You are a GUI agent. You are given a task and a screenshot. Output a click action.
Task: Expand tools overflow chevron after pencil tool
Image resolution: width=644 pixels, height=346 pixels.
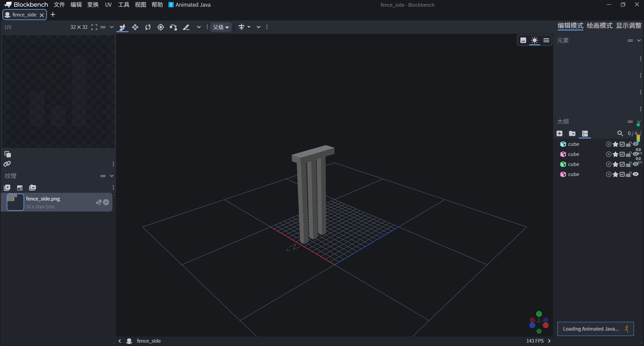click(199, 27)
